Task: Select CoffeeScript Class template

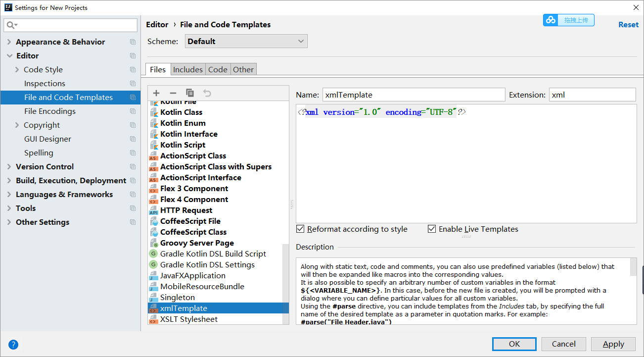Action: pos(193,232)
